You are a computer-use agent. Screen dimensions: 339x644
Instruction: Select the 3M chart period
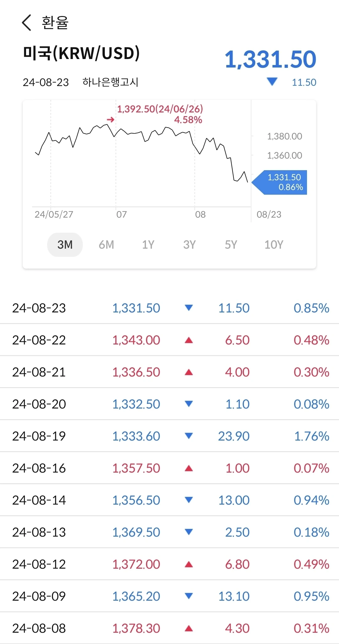click(x=65, y=245)
